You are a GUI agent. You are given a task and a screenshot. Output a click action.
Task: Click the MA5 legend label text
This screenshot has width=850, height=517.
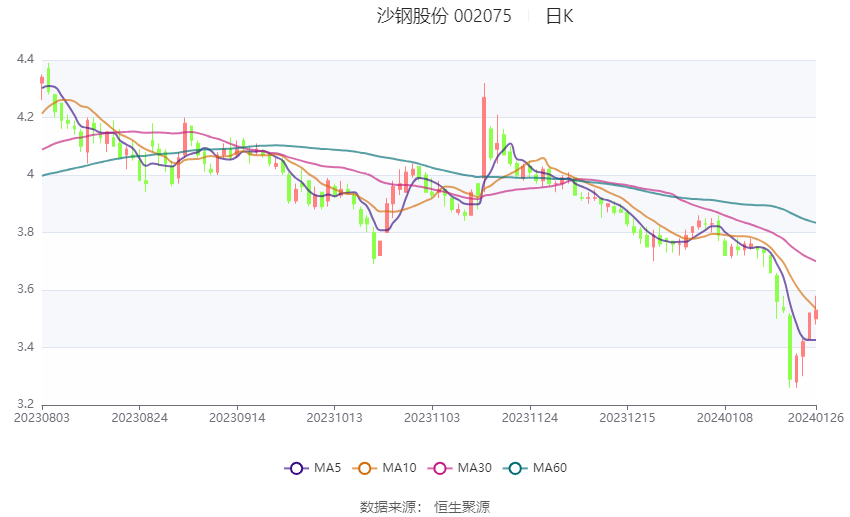click(x=327, y=468)
